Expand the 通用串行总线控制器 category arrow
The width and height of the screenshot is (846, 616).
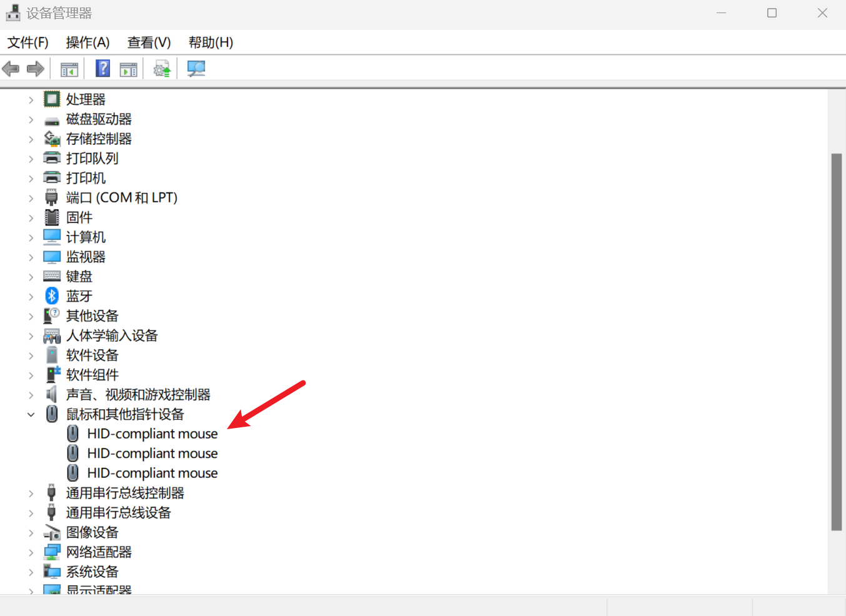[x=31, y=494]
